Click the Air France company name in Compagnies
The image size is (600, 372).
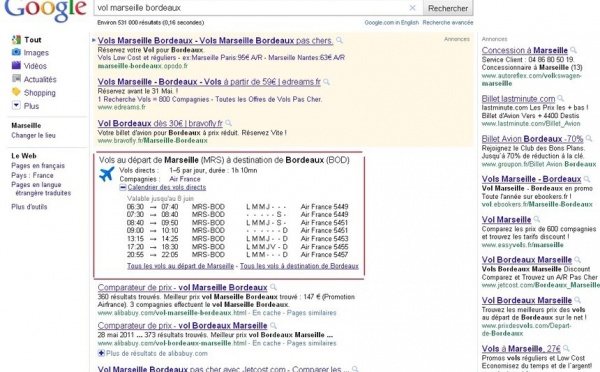[x=185, y=179]
